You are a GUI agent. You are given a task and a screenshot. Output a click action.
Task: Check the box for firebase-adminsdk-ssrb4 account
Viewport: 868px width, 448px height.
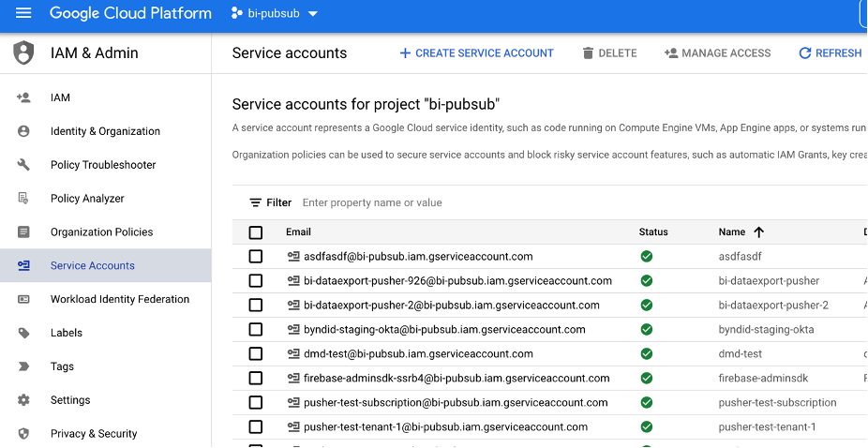pyautogui.click(x=256, y=379)
